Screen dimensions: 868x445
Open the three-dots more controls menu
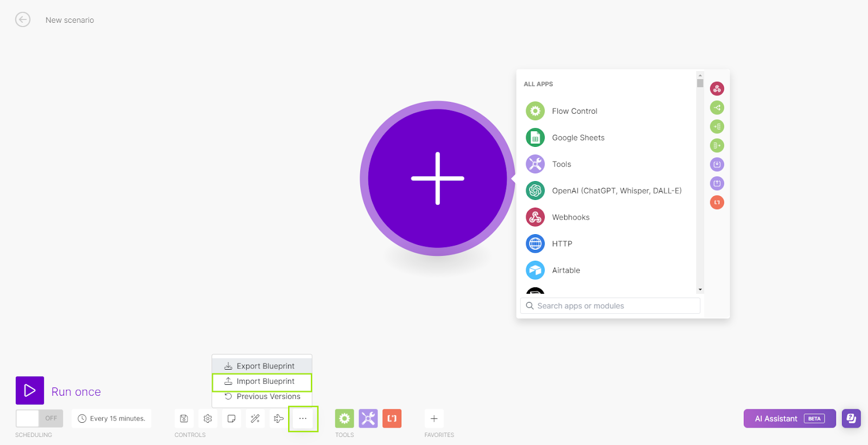(x=303, y=418)
